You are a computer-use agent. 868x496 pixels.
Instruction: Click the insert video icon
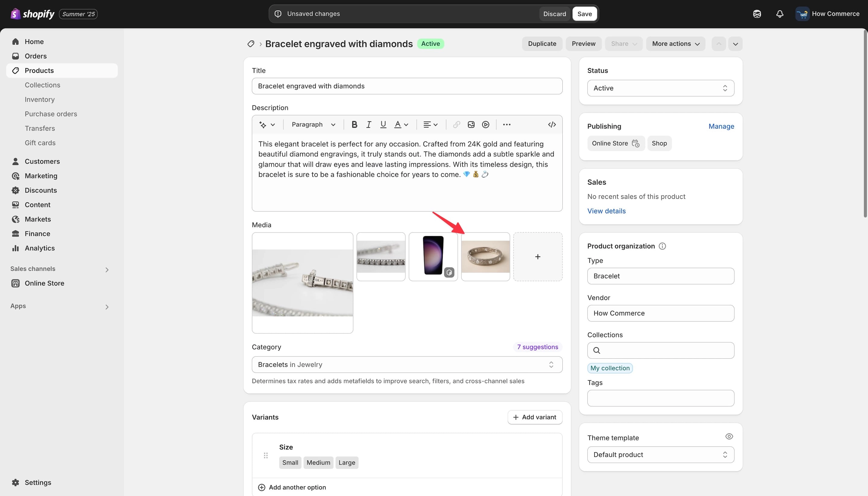[x=486, y=125]
